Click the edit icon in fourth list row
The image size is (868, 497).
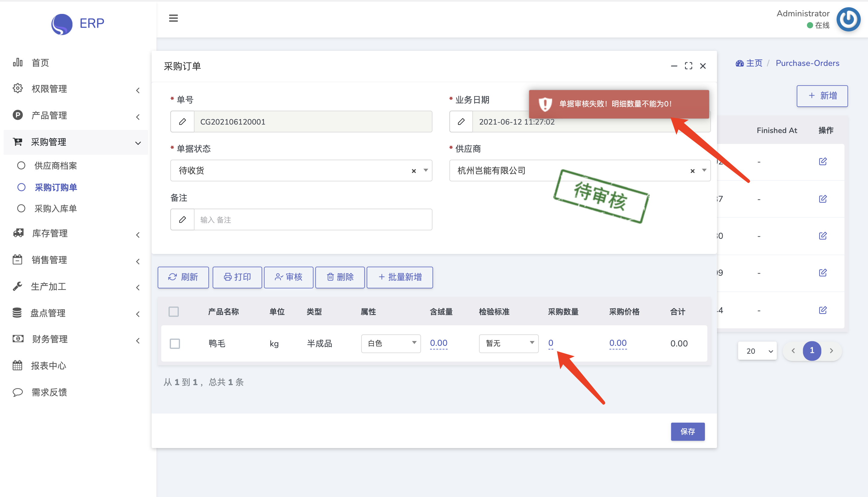[x=823, y=272]
